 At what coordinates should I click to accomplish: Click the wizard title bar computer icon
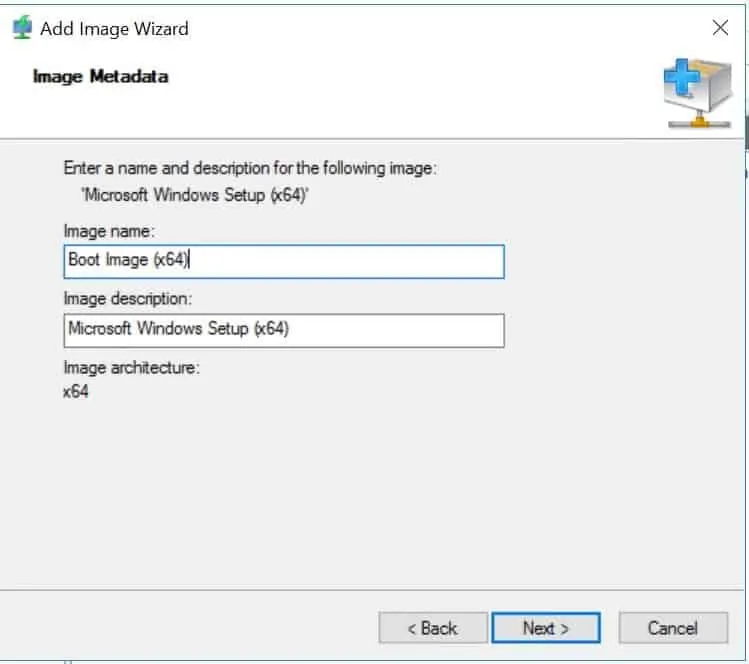tap(22, 28)
